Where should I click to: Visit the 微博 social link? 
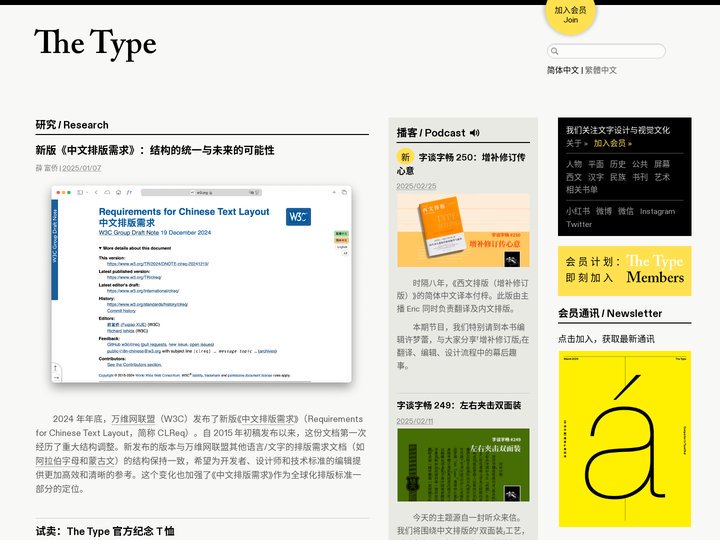[x=604, y=211]
